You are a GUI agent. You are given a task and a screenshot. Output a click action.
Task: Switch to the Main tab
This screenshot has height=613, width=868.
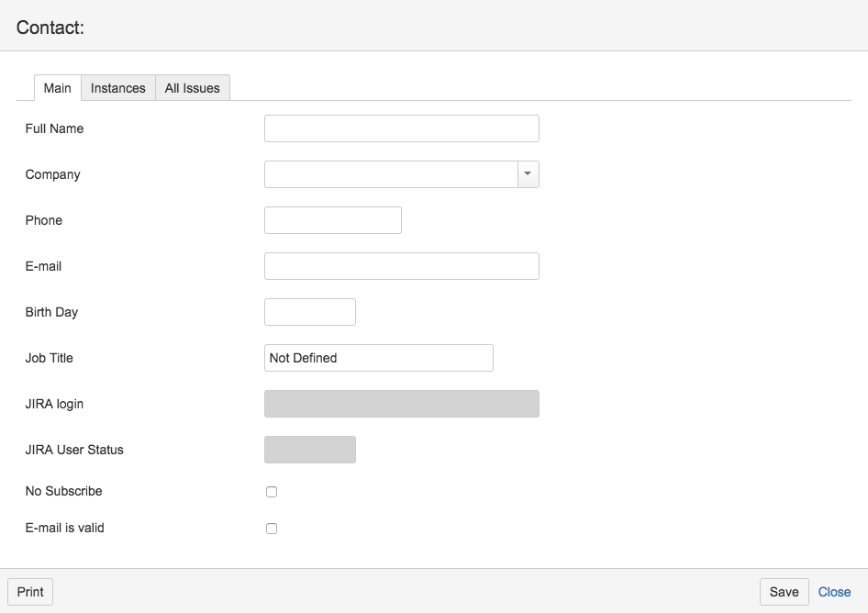[57, 88]
